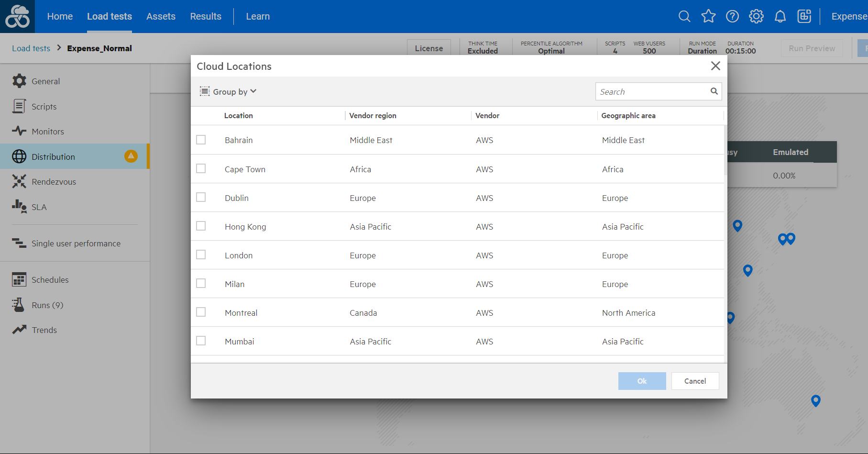Click the search magnifier icon in top bar
This screenshot has width=868, height=454.
[x=684, y=16]
